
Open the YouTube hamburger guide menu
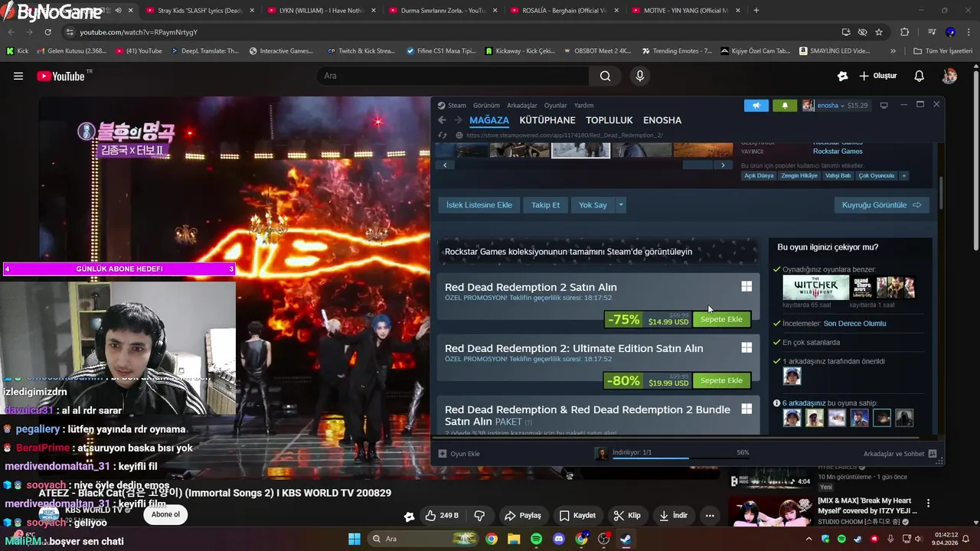click(18, 76)
